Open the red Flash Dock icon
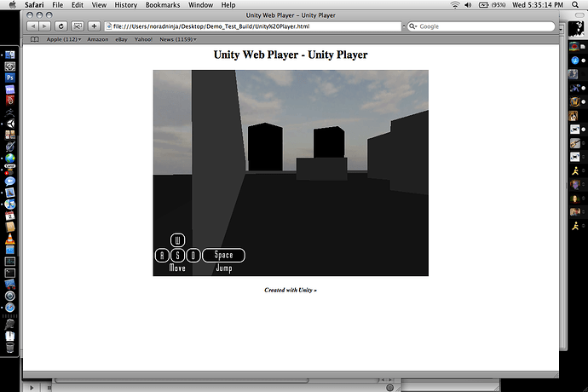The image size is (588, 392). 9,101
